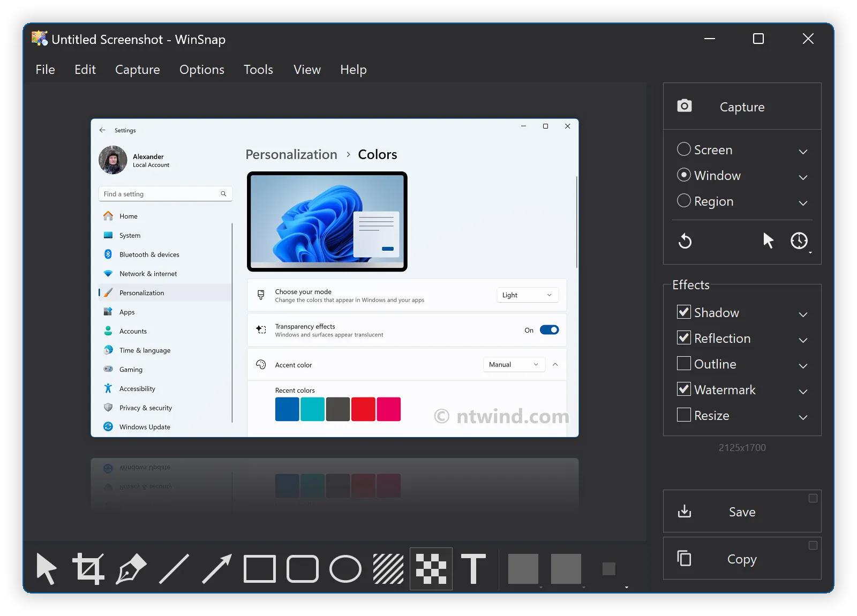Toggle include mouse cursor icon
The width and height of the screenshot is (857, 616).
click(768, 241)
